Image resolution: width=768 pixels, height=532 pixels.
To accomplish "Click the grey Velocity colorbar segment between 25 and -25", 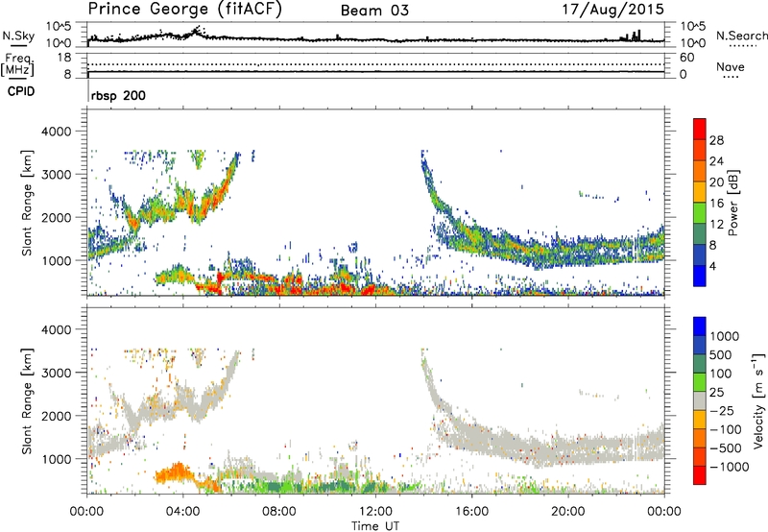I will point(700,400).
